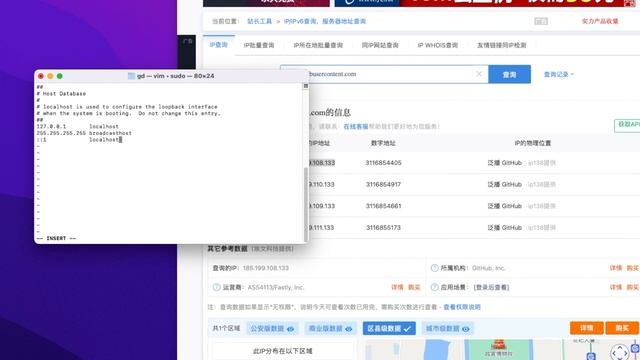Click the highlighted IP ending .108.133
Image resolution: width=640 pixels, height=360 pixels.
(x=322, y=162)
